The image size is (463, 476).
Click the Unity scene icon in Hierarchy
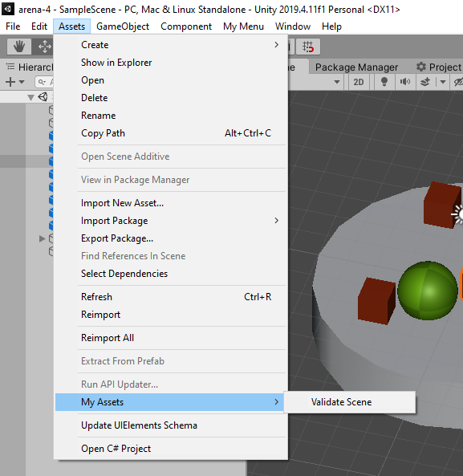pos(43,97)
